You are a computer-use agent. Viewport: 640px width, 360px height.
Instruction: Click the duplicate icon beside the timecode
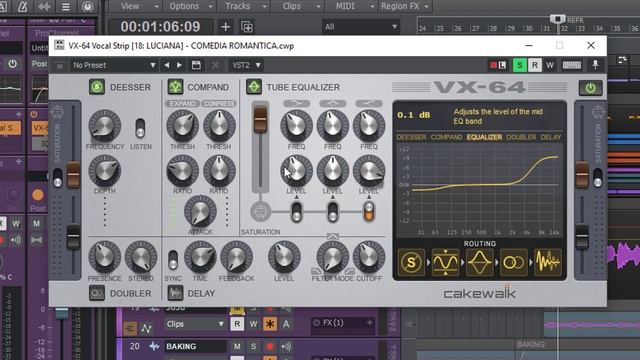pos(247,27)
